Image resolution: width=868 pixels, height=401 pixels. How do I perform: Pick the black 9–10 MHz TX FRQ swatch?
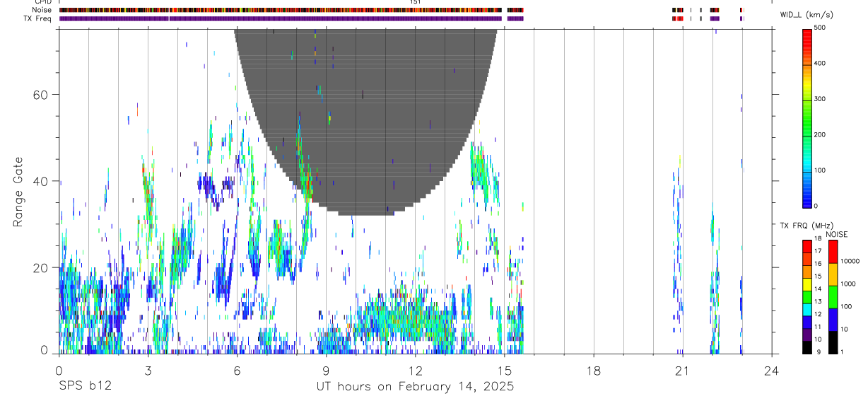click(807, 347)
